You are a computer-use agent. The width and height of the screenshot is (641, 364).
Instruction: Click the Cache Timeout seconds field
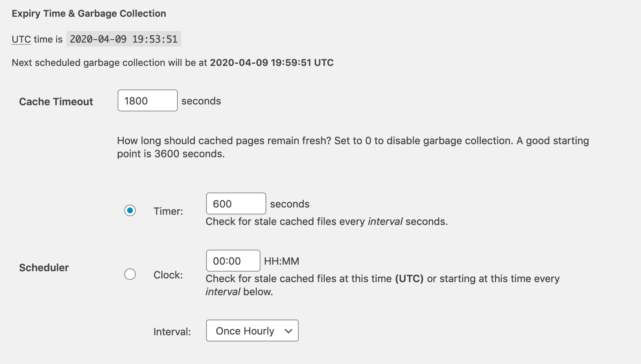coord(147,100)
